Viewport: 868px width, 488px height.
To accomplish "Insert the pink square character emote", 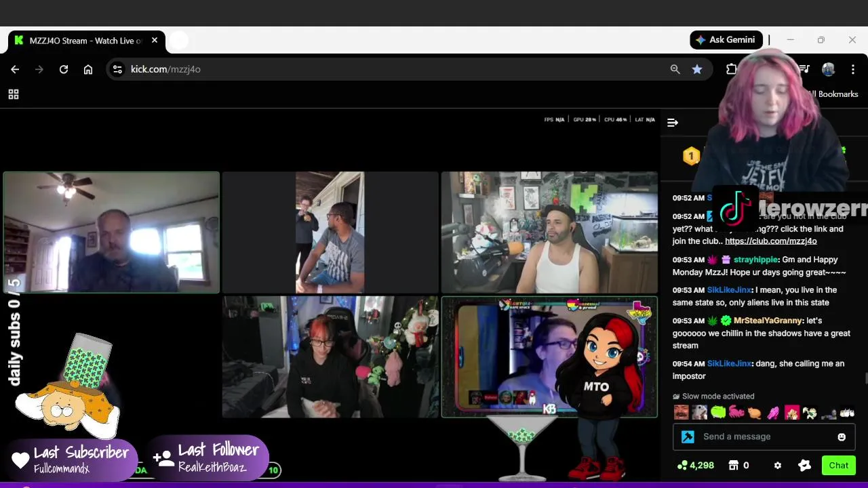I will pyautogui.click(x=791, y=412).
